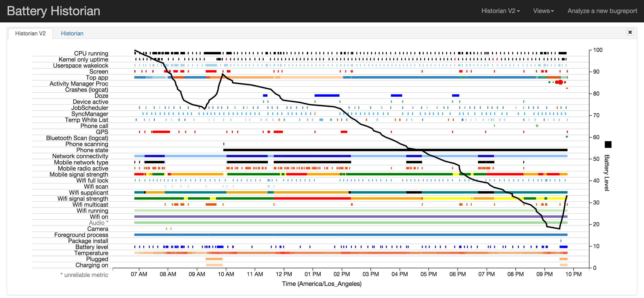Click the Wifi on purple bar

[x=350, y=217]
